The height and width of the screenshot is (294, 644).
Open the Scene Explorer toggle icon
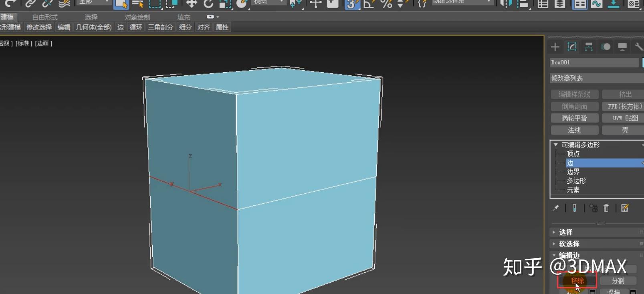(543, 4)
